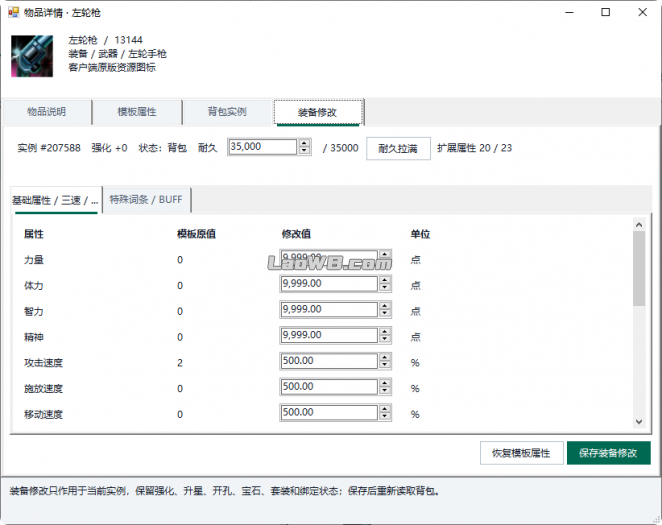Screen dimensions: 662x525
Task: Click 恢复模板属性 button
Action: pyautogui.click(x=521, y=453)
